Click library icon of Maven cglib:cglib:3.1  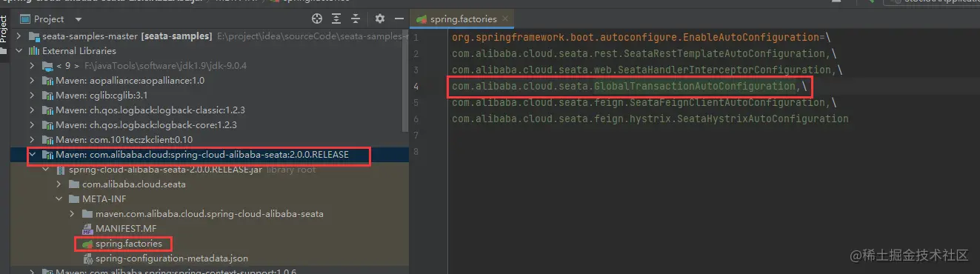pyautogui.click(x=47, y=96)
